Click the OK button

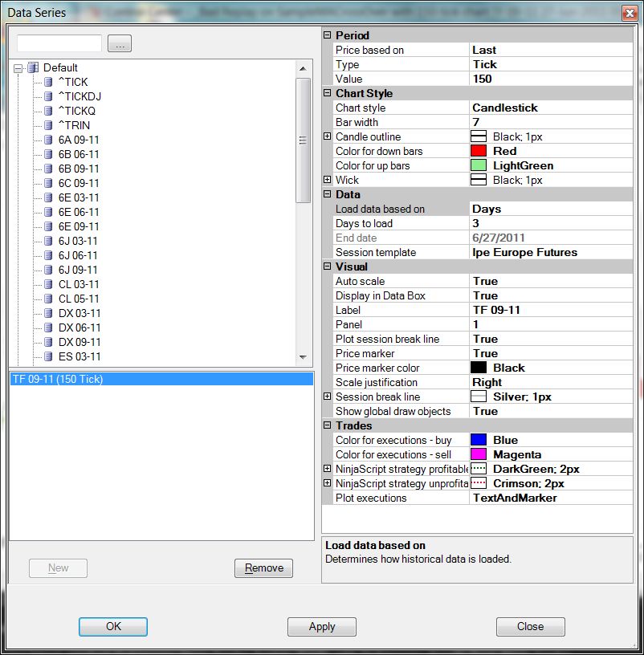113,627
